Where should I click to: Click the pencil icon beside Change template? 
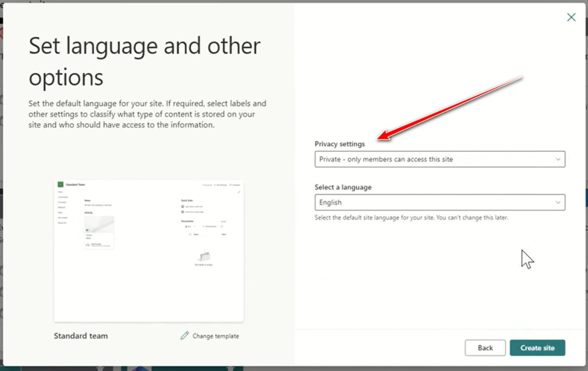pyautogui.click(x=185, y=336)
